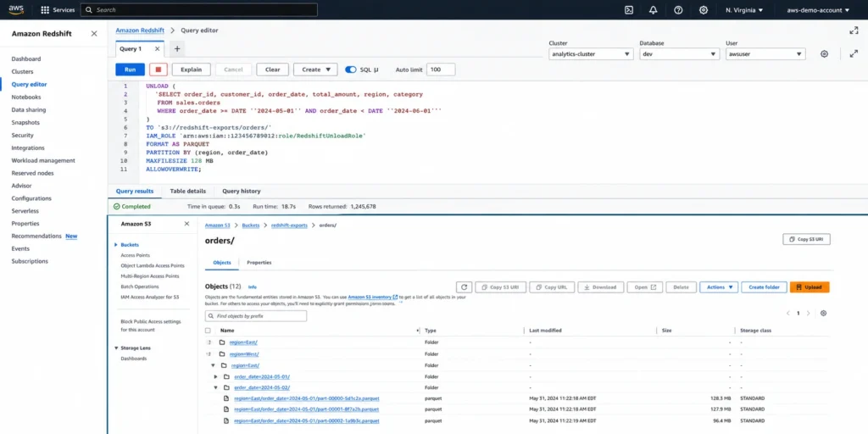Click the top Copy S3 URI button by orders/ heading

click(807, 239)
